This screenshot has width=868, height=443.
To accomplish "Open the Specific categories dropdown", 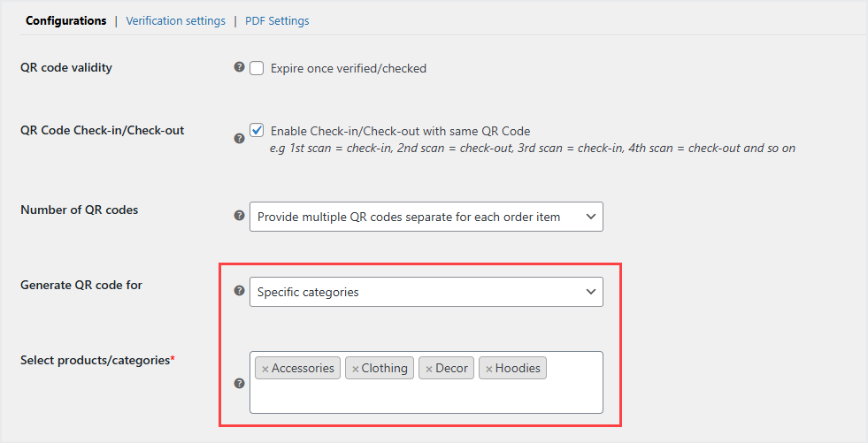I will point(426,292).
